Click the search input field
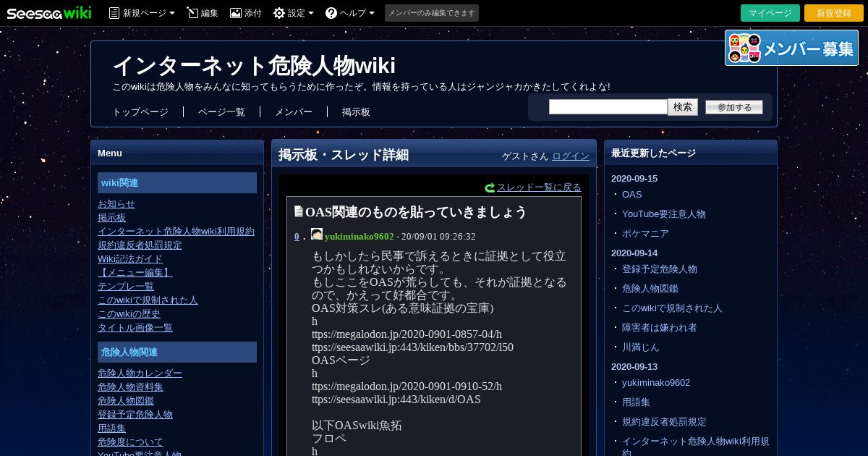The image size is (868, 456). [x=608, y=107]
